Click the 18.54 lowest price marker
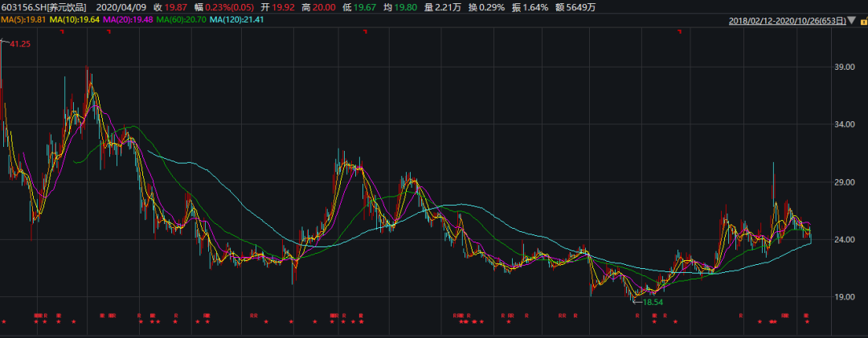 pos(653,302)
